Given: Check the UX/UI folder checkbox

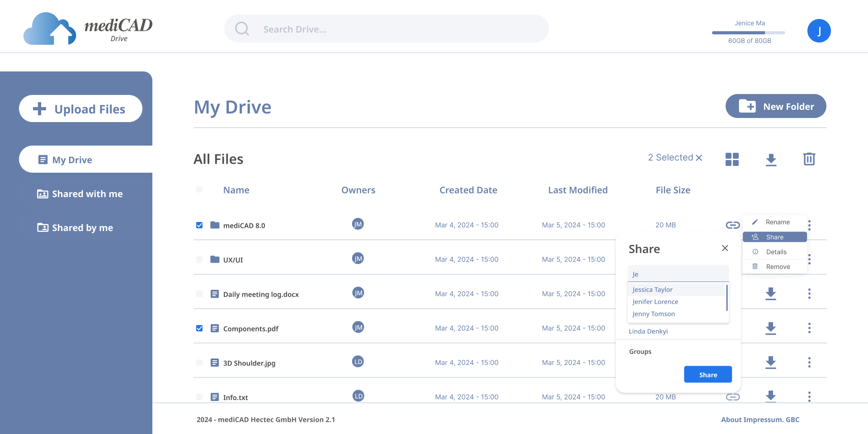Looking at the screenshot, I should 199,259.
